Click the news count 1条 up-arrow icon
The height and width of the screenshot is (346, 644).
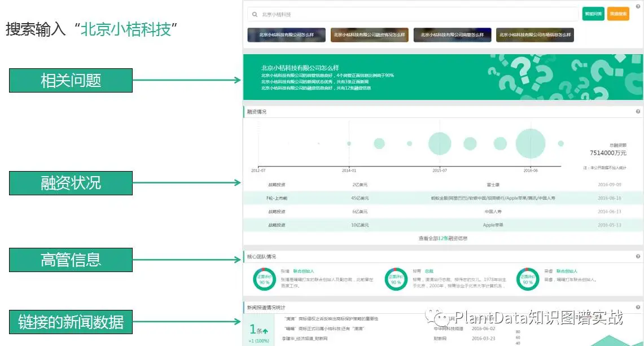(265, 331)
